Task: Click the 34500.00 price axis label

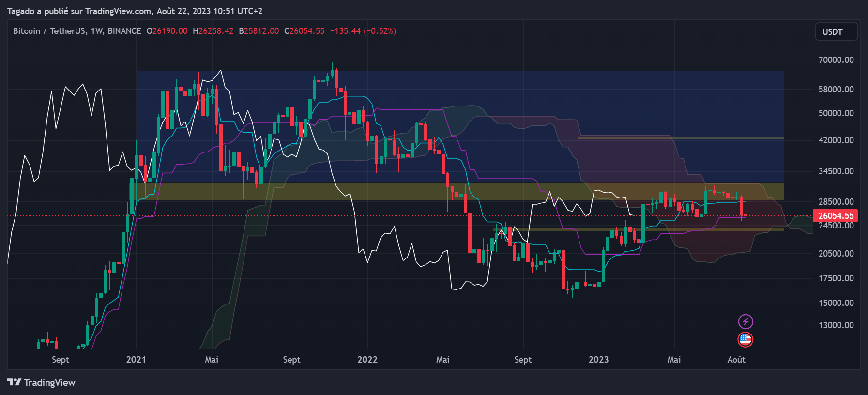Action: pos(836,171)
